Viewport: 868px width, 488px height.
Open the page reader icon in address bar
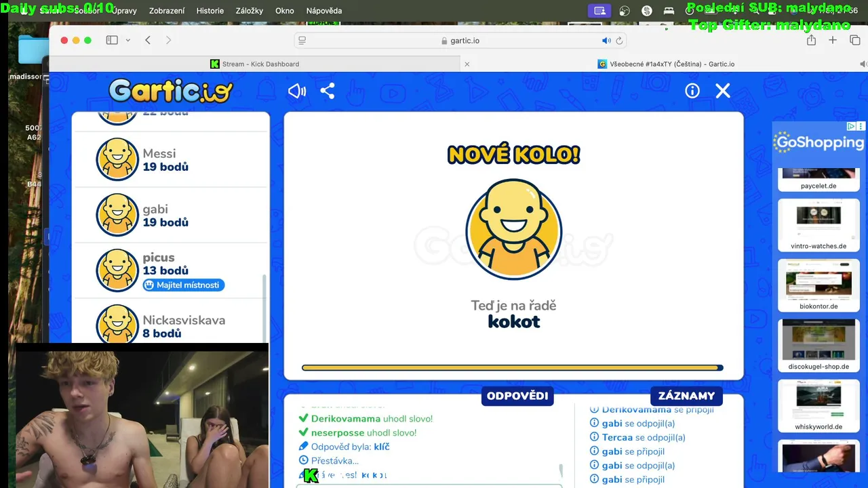302,41
